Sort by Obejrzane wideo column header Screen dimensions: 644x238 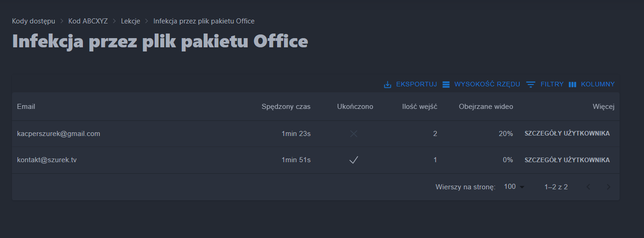click(486, 107)
